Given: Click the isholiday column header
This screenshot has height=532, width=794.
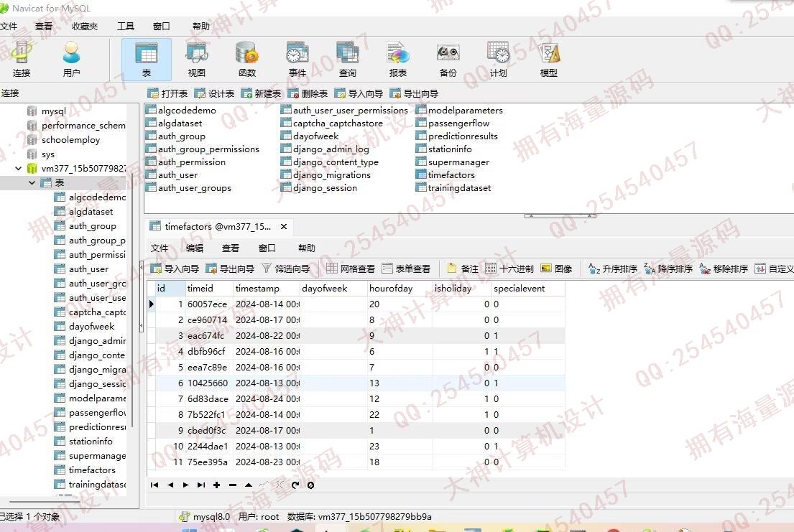Looking at the screenshot, I should 453,288.
